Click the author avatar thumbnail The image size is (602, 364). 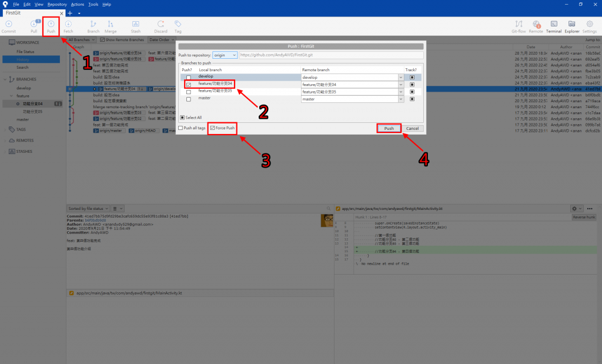pos(327,221)
